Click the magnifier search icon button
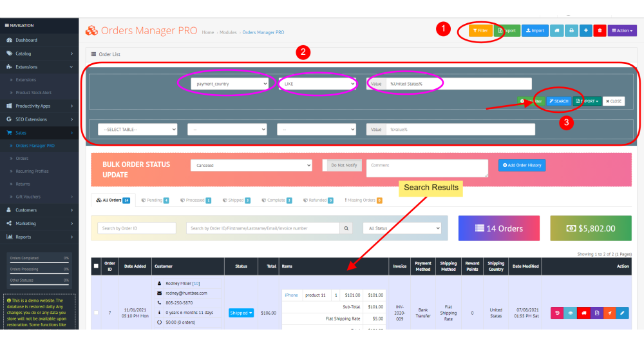This screenshot has height=345, width=644. [346, 228]
